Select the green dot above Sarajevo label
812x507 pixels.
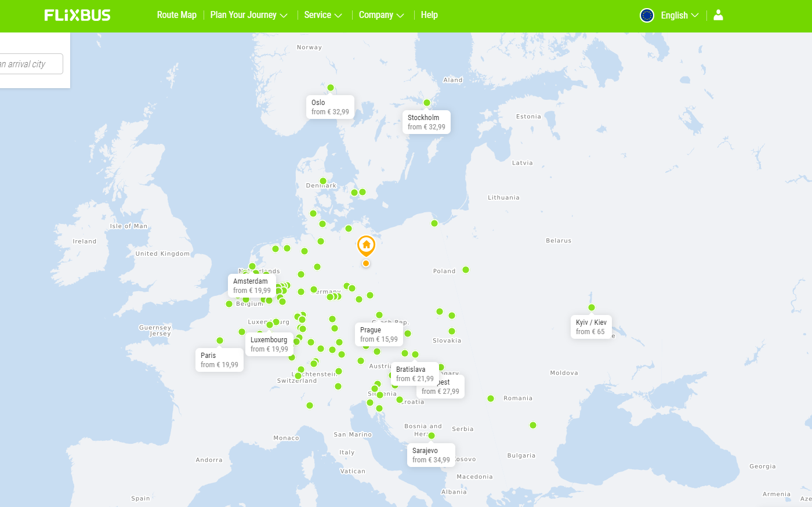[431, 436]
